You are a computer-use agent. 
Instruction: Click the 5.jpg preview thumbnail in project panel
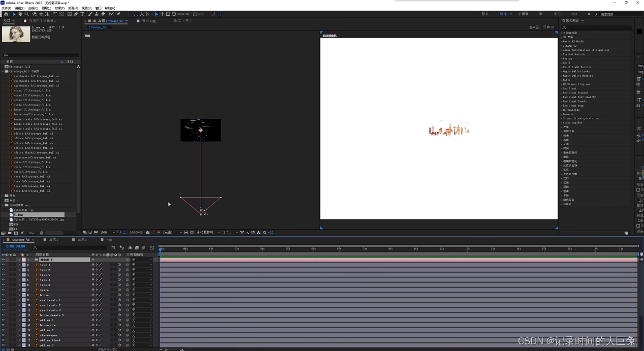16,34
